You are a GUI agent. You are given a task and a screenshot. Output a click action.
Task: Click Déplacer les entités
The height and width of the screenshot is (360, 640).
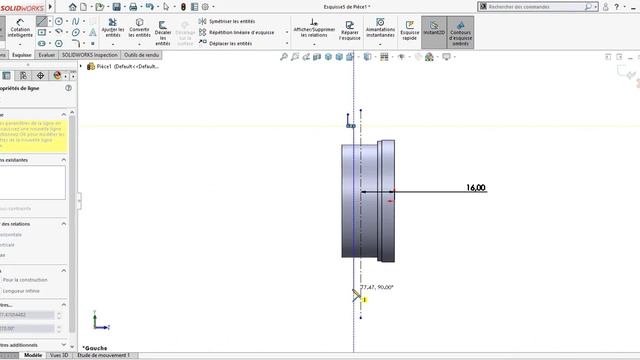click(225, 43)
